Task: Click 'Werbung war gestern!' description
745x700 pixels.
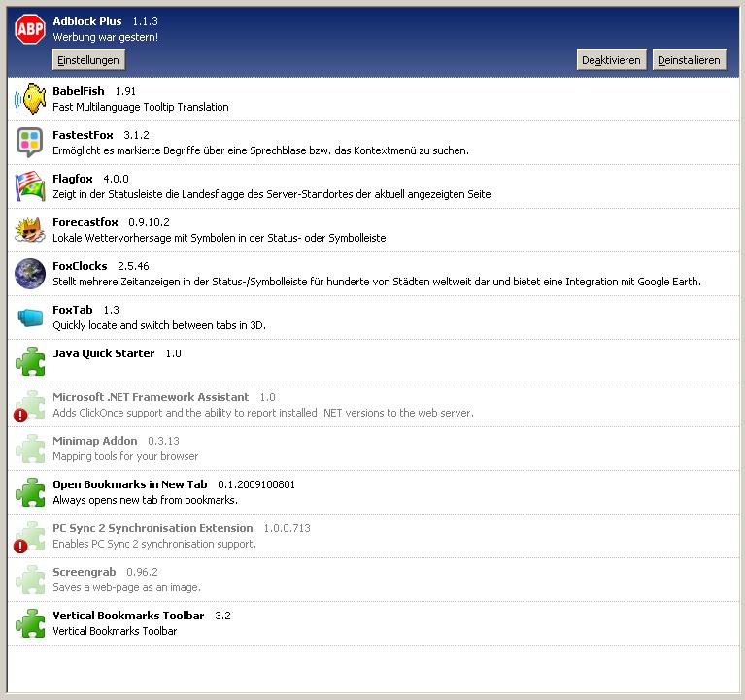Action: [106, 37]
